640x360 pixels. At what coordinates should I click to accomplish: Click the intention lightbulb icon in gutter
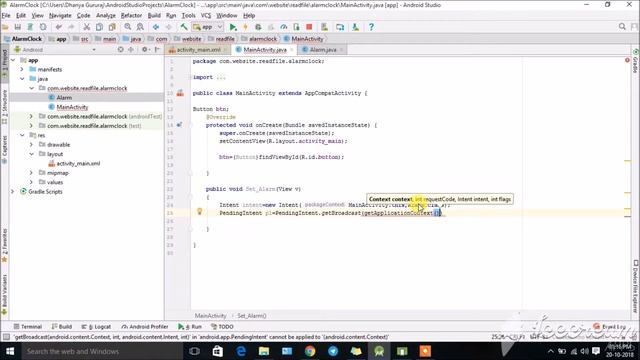click(200, 211)
